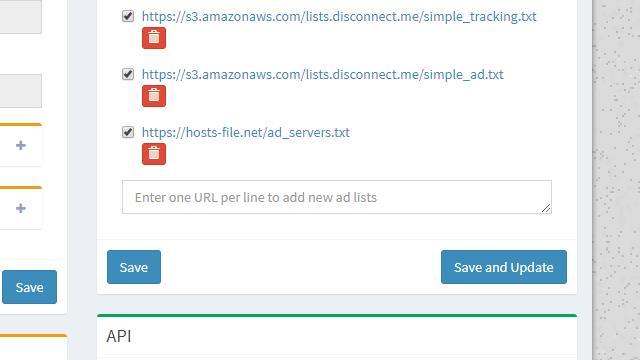The height and width of the screenshot is (360, 640).
Task: Focus the topmost gray field at the left edge
Action: point(20,16)
